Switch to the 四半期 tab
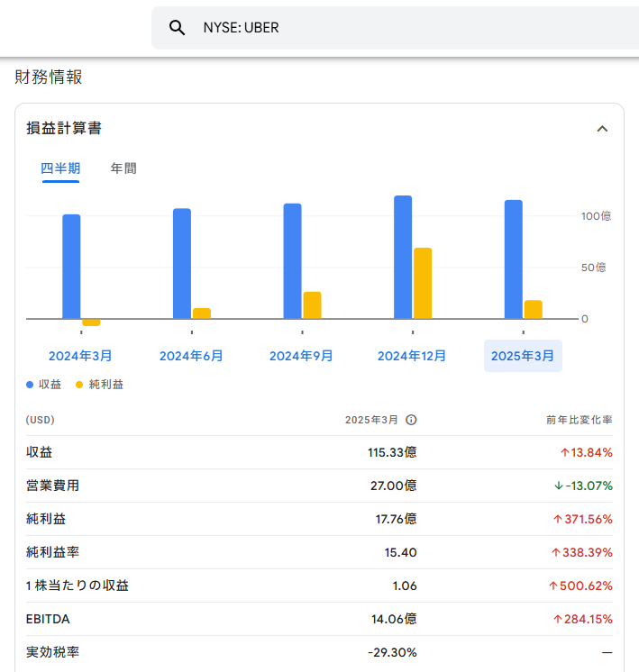The image size is (639, 672). point(60,168)
